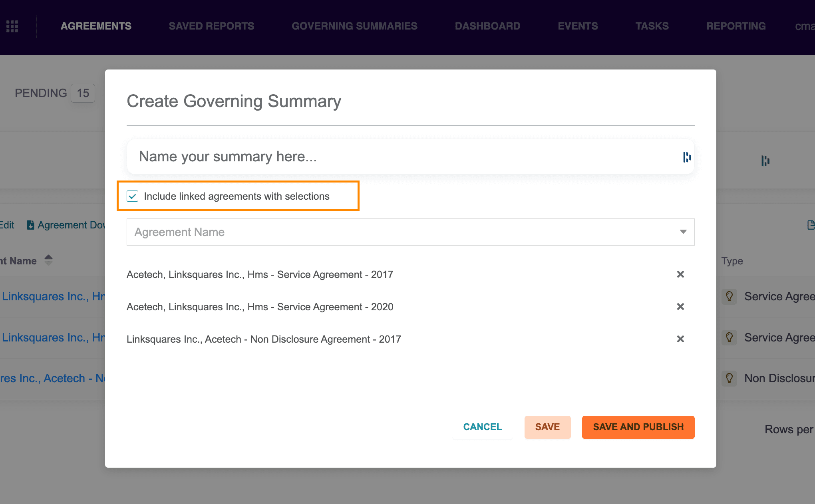Remove Service Agreement - 2017 from selections

coord(680,274)
